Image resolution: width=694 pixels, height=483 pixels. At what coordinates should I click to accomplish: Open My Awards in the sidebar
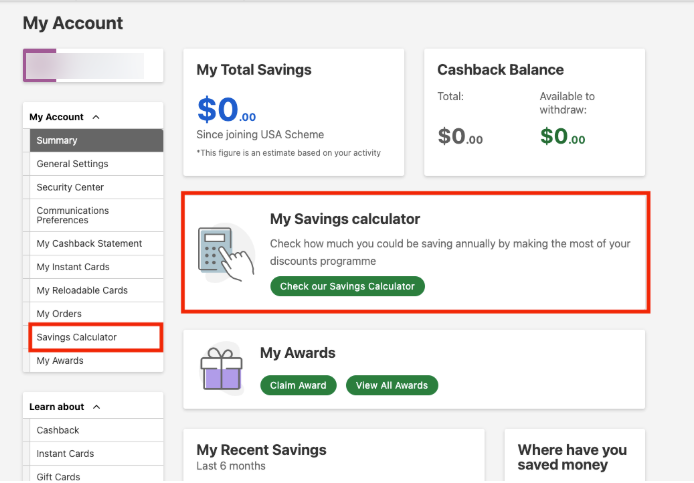pyautogui.click(x=95, y=361)
